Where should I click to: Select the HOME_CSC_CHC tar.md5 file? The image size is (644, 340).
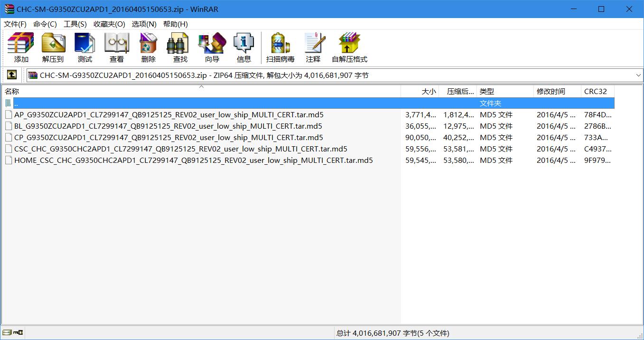tap(193, 161)
